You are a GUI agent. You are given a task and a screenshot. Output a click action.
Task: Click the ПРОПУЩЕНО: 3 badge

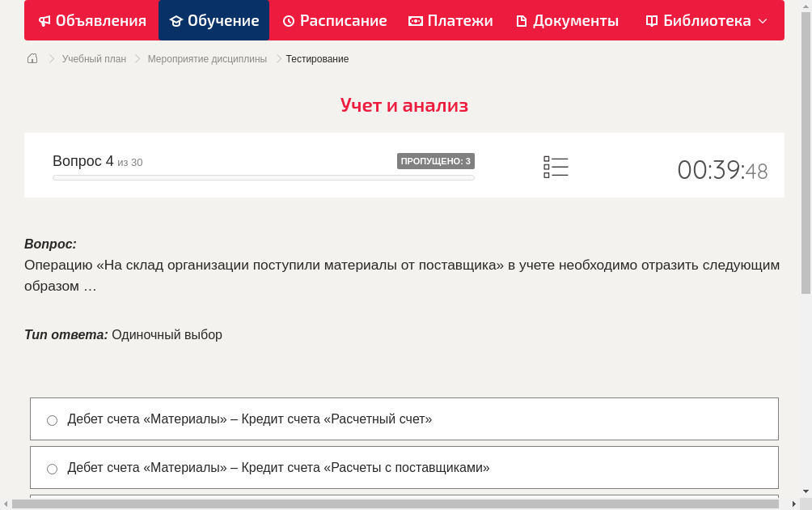coord(436,161)
